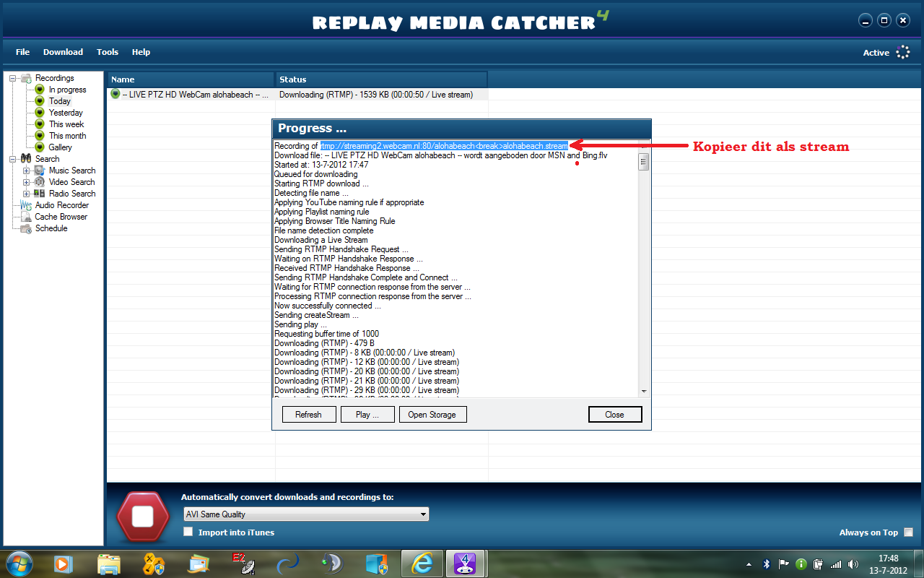Click Progress log scrollbar thumb
Viewport: 924px width, 578px height.
[644, 161]
